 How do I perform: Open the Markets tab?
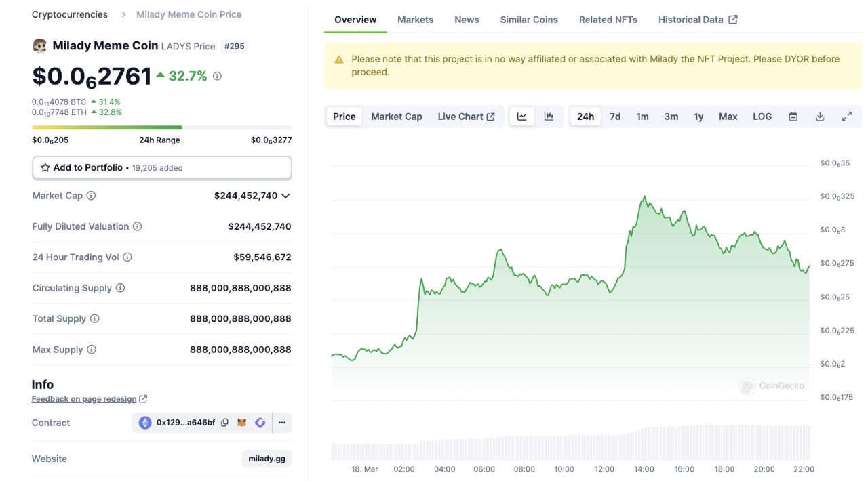[x=415, y=20]
